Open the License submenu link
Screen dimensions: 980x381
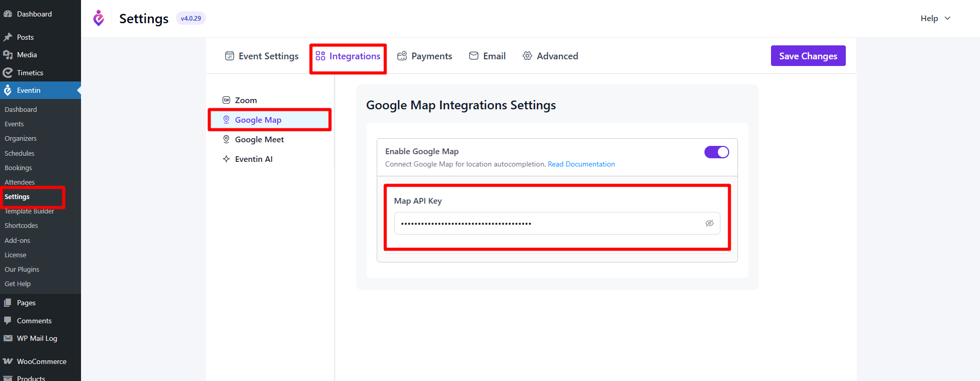click(x=15, y=255)
